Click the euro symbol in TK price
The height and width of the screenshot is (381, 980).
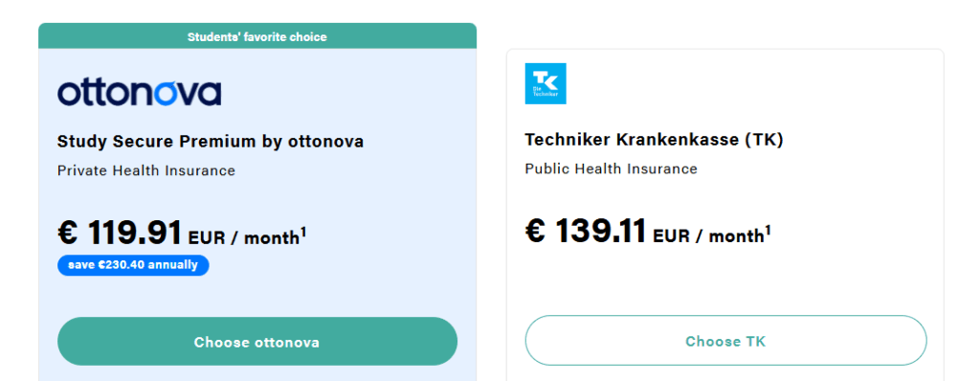[x=535, y=231]
